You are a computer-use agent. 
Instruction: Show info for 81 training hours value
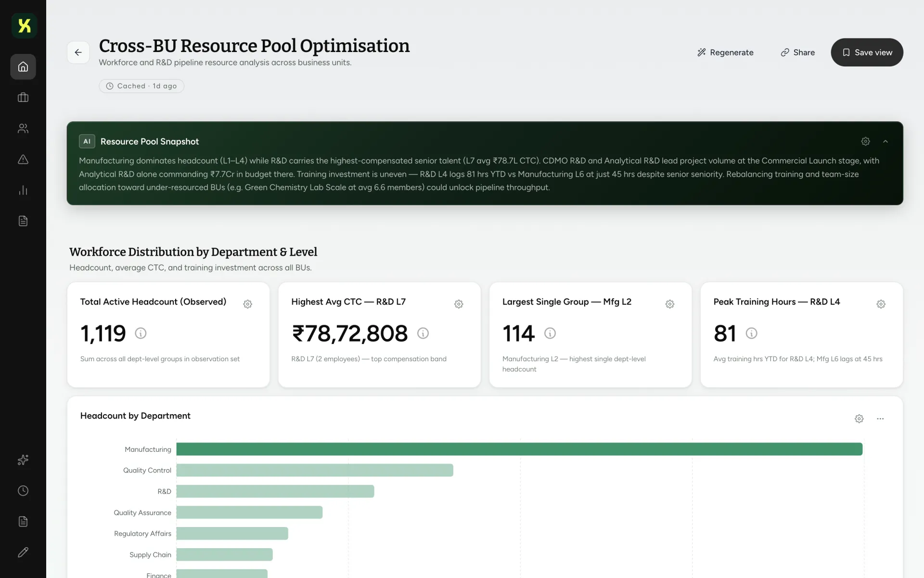751,333
